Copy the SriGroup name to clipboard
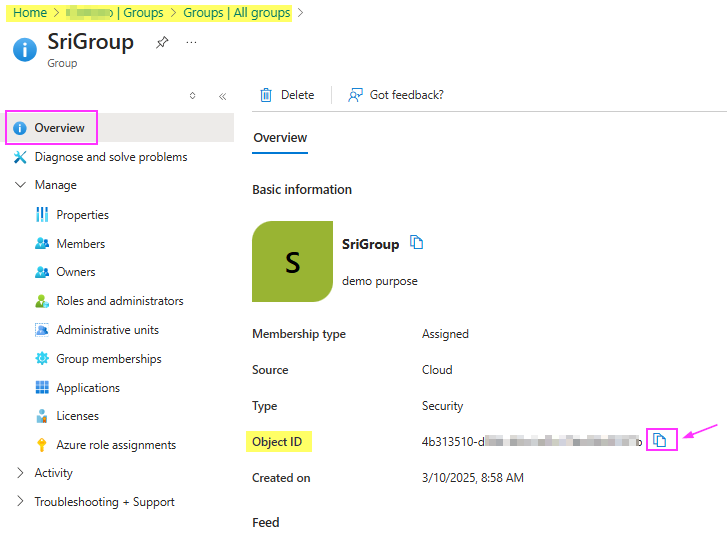Image resolution: width=727 pixels, height=544 pixels. point(416,242)
